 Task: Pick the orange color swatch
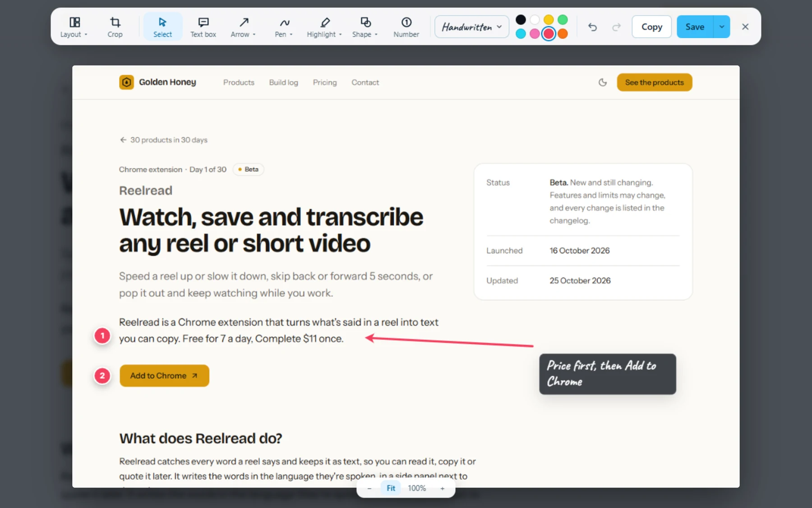(563, 33)
